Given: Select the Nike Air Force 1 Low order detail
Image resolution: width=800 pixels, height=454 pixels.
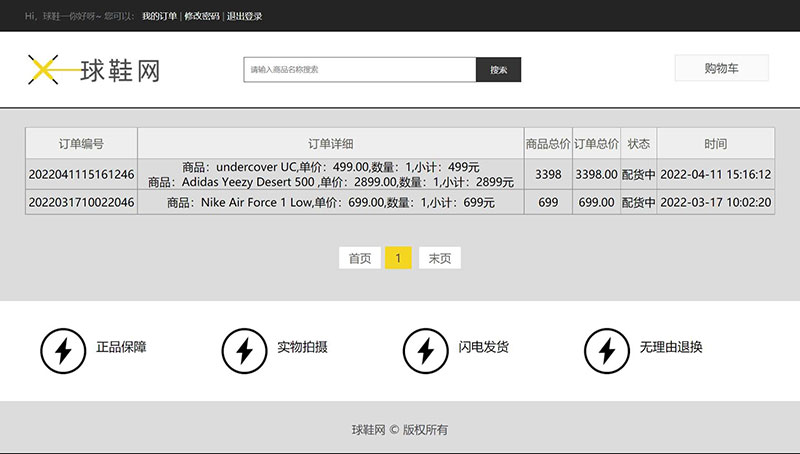Looking at the screenshot, I should [330, 202].
